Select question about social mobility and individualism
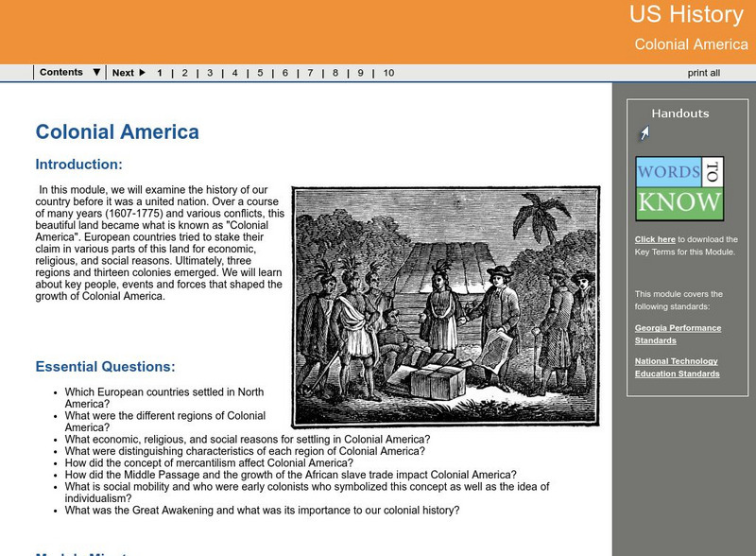The height and width of the screenshot is (556, 756). pos(307,493)
